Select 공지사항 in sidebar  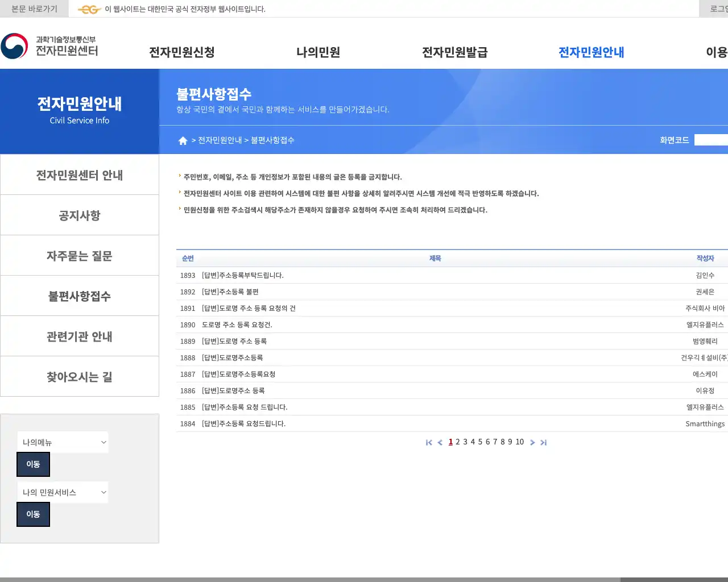click(80, 215)
